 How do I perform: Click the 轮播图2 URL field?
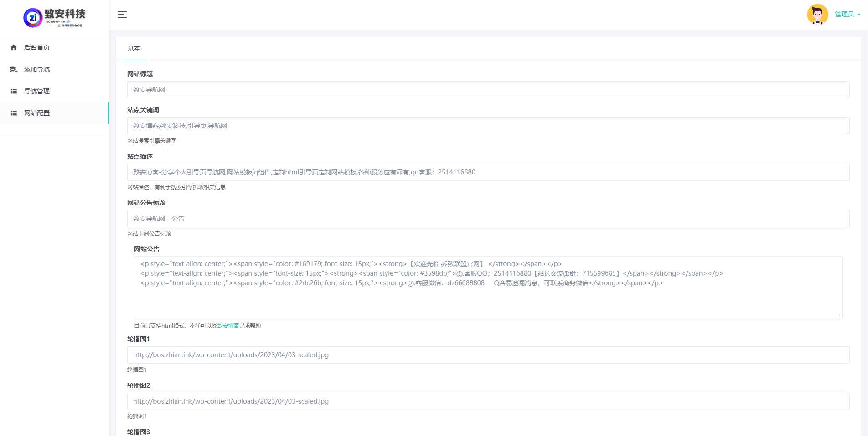coord(488,401)
